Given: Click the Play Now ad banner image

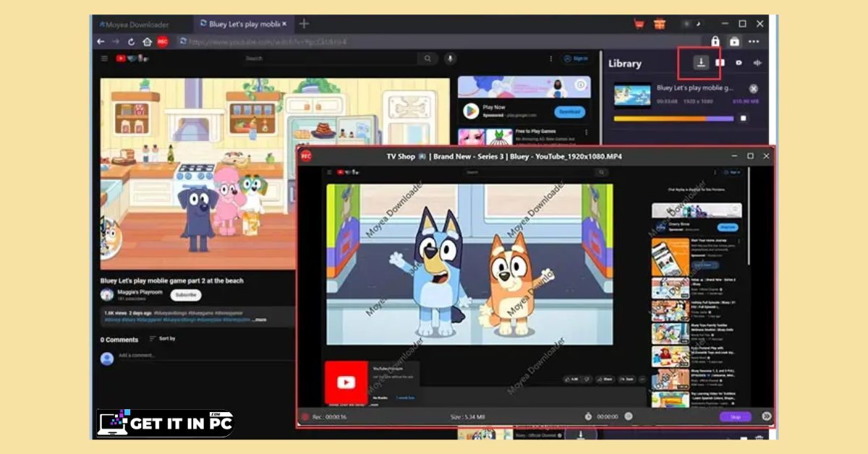Looking at the screenshot, I should [x=524, y=87].
